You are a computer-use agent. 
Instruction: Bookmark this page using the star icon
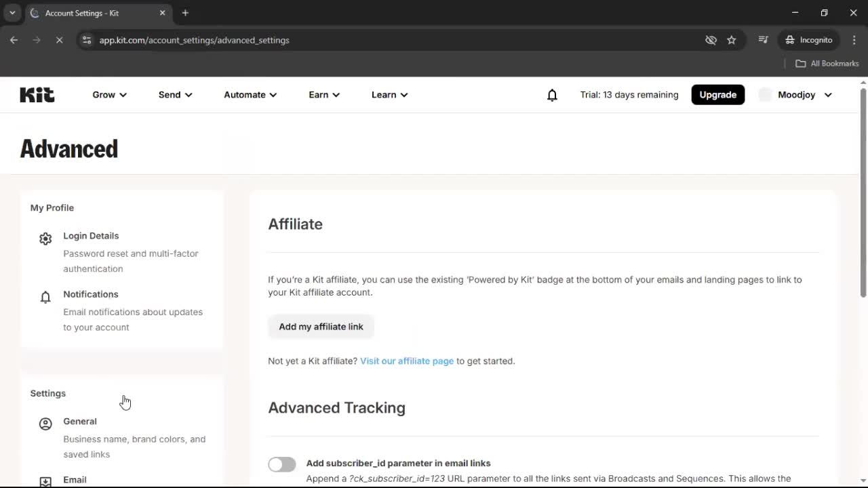tap(732, 40)
